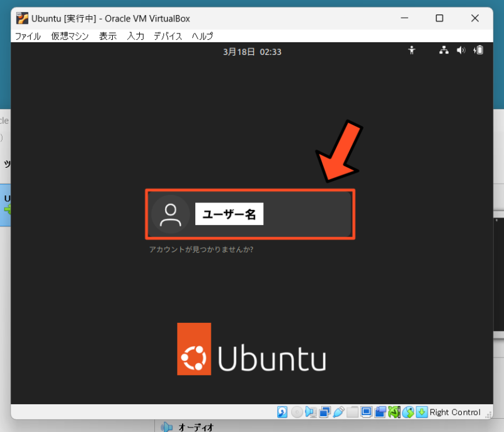
Task: Maximize the Ubuntu VirtualBox window
Action: (439, 18)
